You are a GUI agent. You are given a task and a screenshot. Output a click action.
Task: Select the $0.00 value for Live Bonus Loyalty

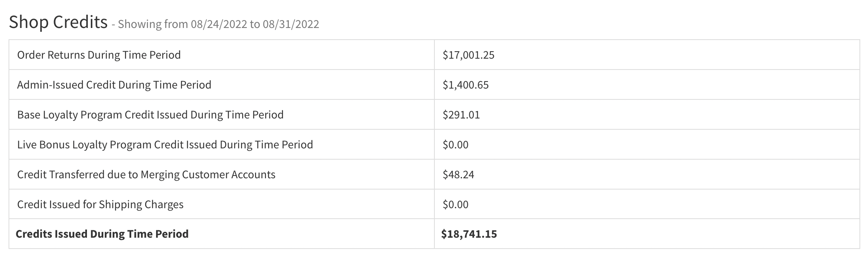tap(455, 144)
